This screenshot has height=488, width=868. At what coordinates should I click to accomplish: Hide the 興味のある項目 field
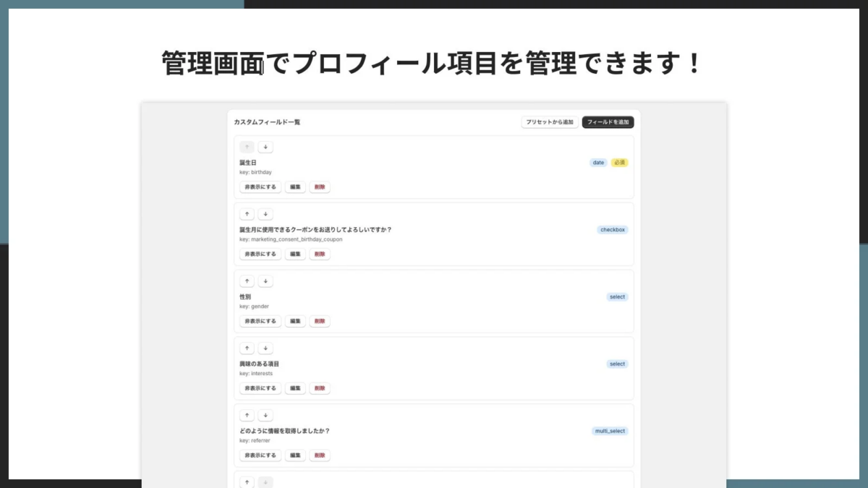(260, 388)
